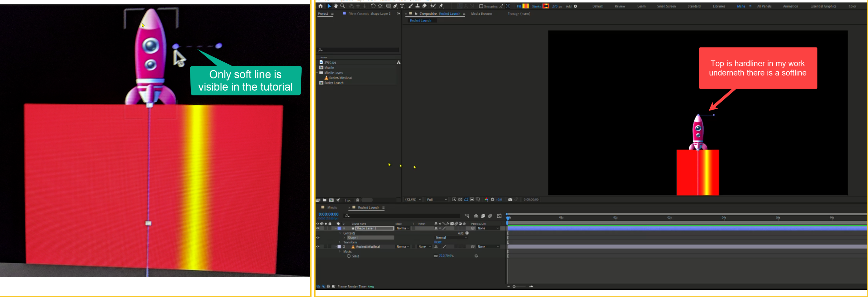Viewport: 868px width, 297px height.
Task: Switch to the Media Browser tab
Action: pos(481,14)
